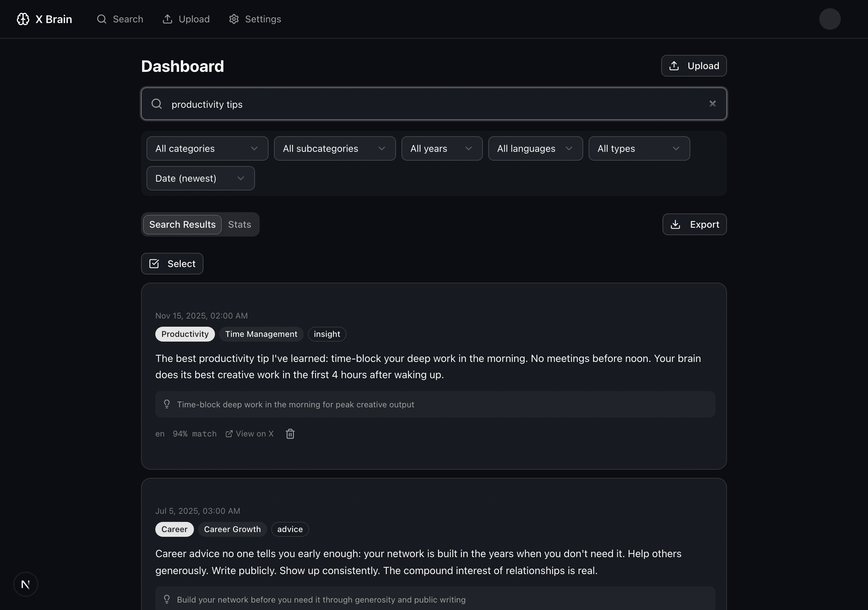The image size is (868, 610).
Task: Delete the productivity post via trash icon
Action: pos(290,433)
